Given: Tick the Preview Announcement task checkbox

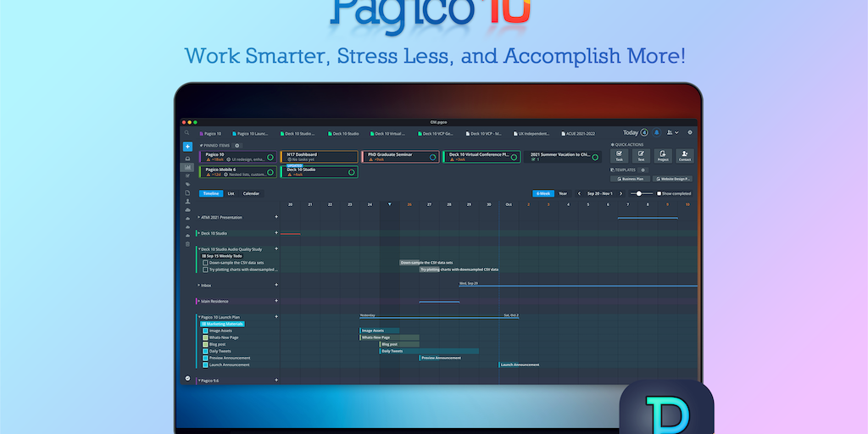Looking at the screenshot, I should pyautogui.click(x=205, y=359).
